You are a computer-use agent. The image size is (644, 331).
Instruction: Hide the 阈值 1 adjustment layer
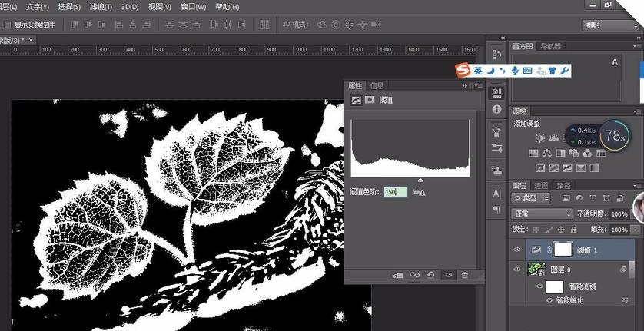pos(517,250)
